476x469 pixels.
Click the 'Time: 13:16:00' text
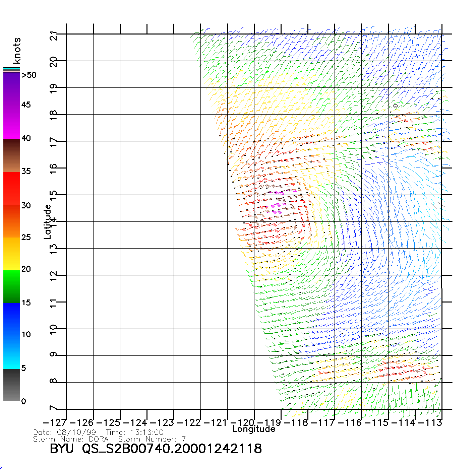tap(135, 432)
